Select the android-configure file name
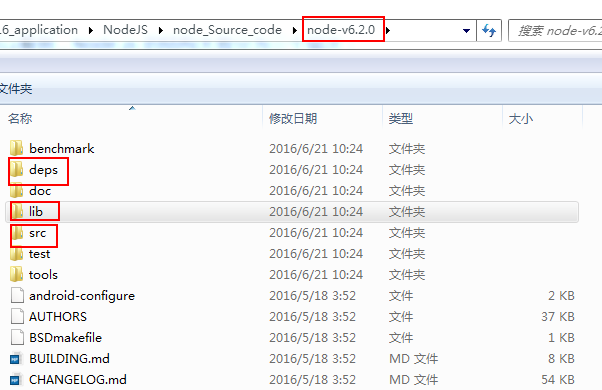This screenshot has height=390, width=602. 82,296
